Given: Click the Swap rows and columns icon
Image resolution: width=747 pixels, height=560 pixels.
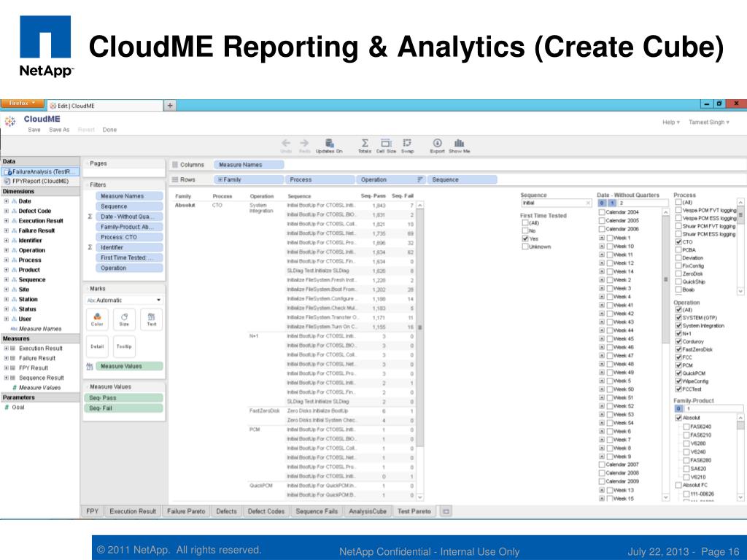Looking at the screenshot, I should point(407,143).
